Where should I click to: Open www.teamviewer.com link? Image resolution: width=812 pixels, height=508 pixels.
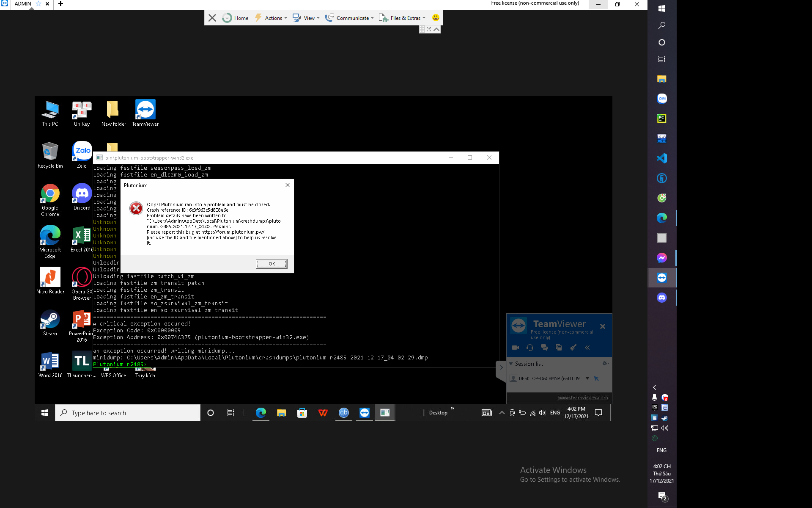point(583,398)
